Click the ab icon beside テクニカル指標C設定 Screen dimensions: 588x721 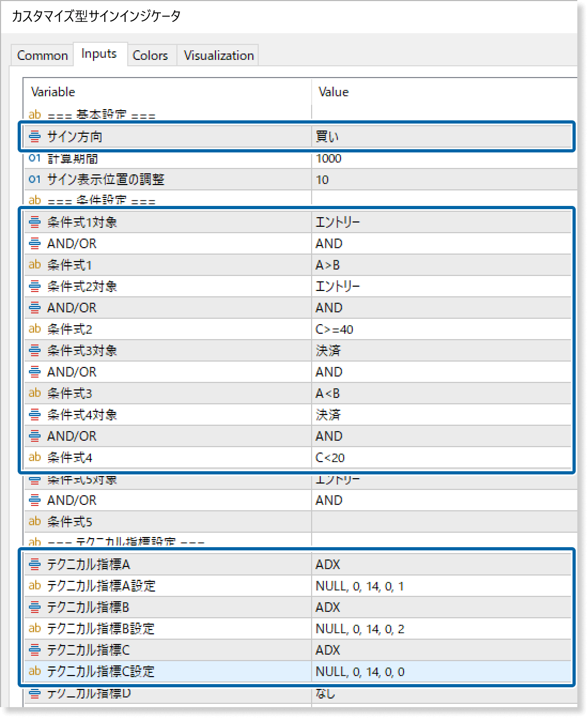tap(35, 671)
